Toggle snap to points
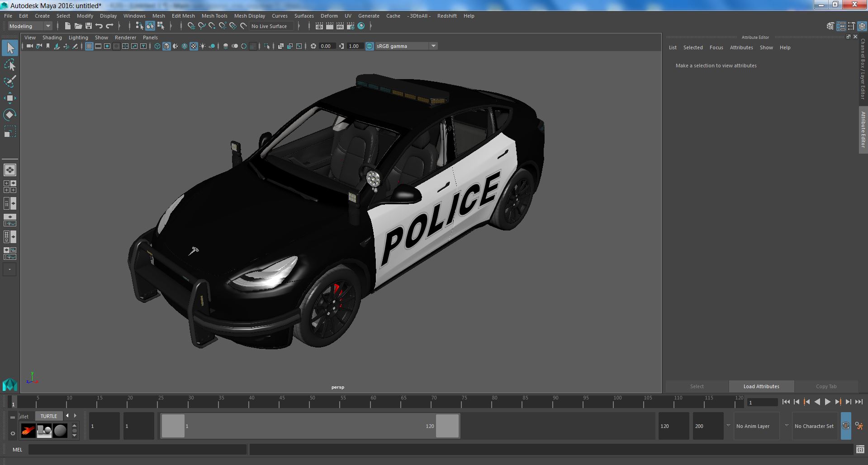Viewport: 868px width, 465px height. pos(212,26)
